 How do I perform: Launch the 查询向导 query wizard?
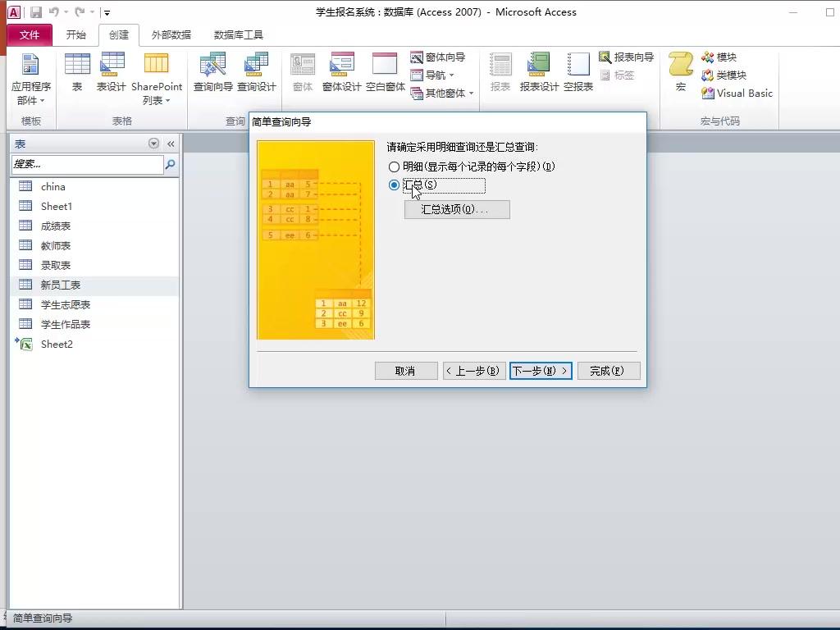[x=212, y=72]
